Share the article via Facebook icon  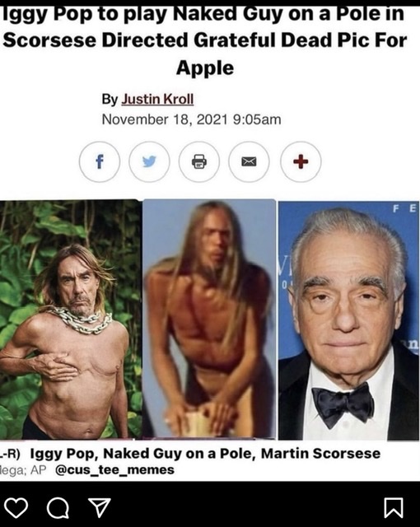99,161
